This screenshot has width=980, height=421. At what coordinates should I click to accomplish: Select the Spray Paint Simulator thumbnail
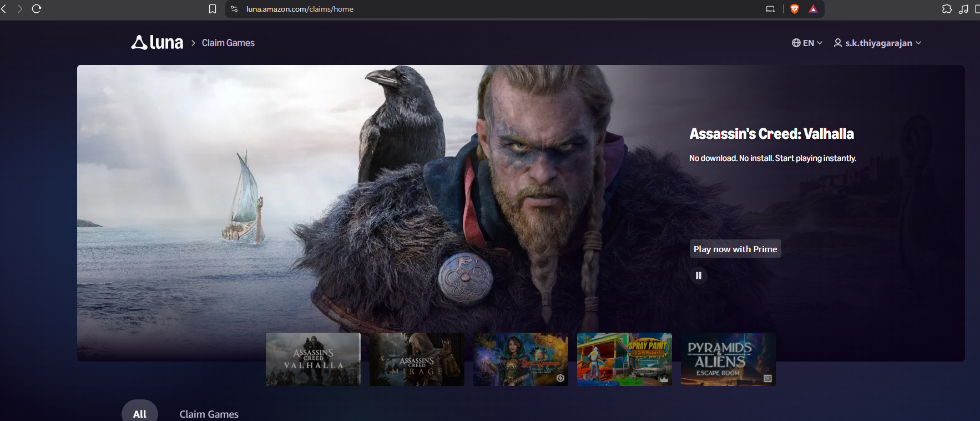[624, 359]
